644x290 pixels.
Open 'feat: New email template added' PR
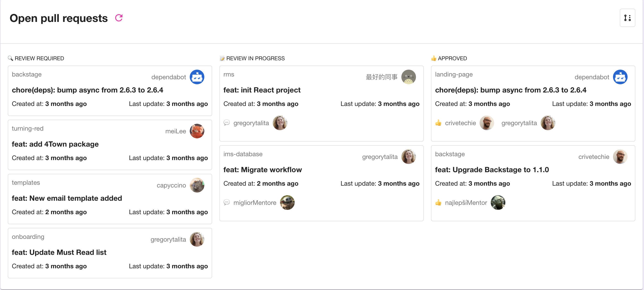coord(67,198)
